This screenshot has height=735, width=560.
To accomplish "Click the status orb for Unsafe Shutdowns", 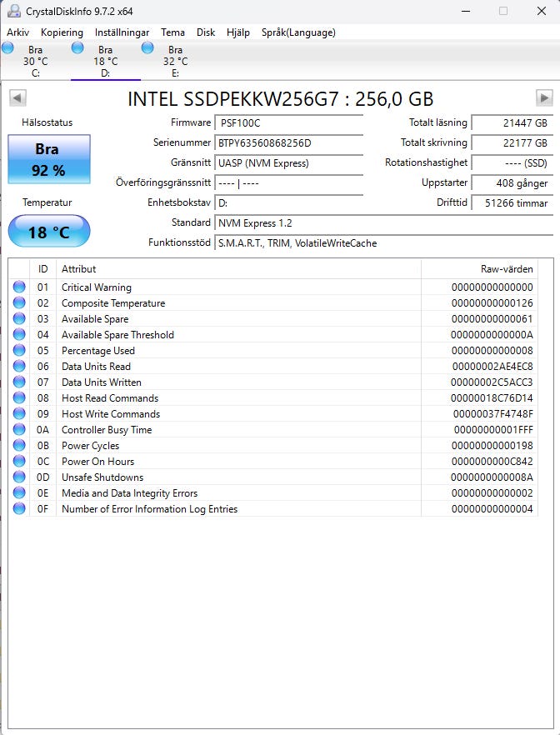I will coord(19,477).
